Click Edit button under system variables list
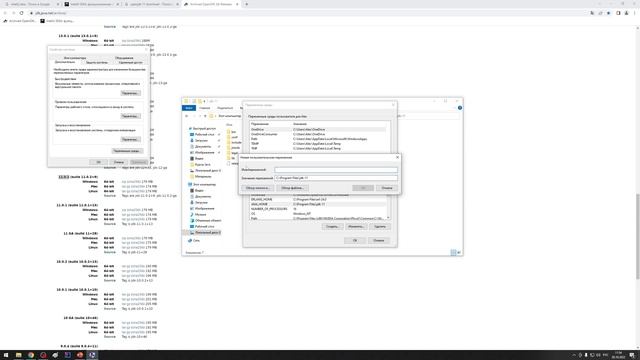This screenshot has width=640, height=360. point(356,227)
